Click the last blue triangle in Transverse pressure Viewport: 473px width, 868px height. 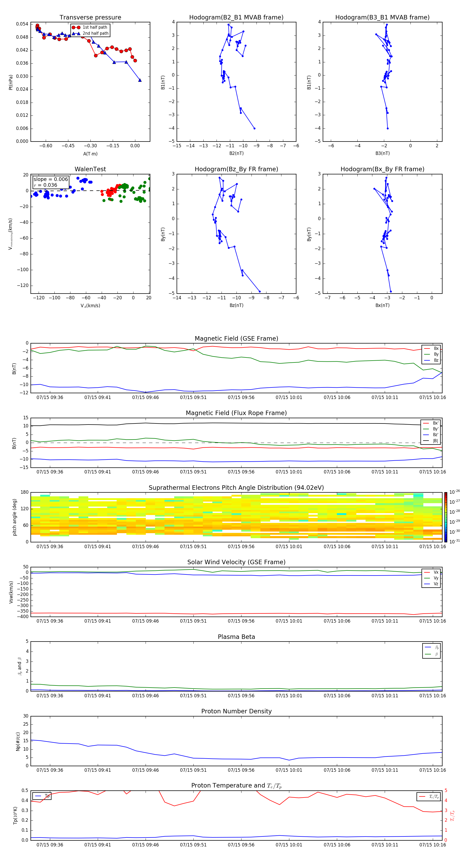[140, 80]
